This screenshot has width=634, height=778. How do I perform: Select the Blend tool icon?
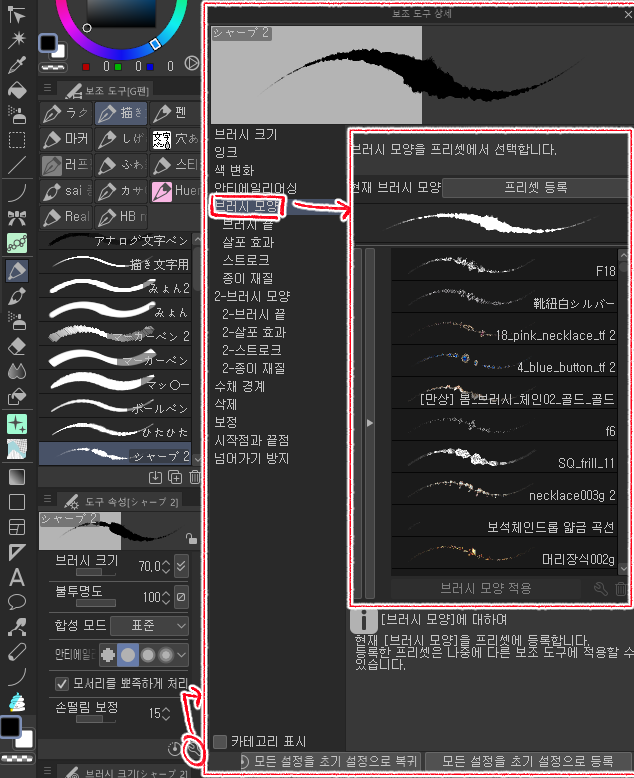pyautogui.click(x=16, y=371)
